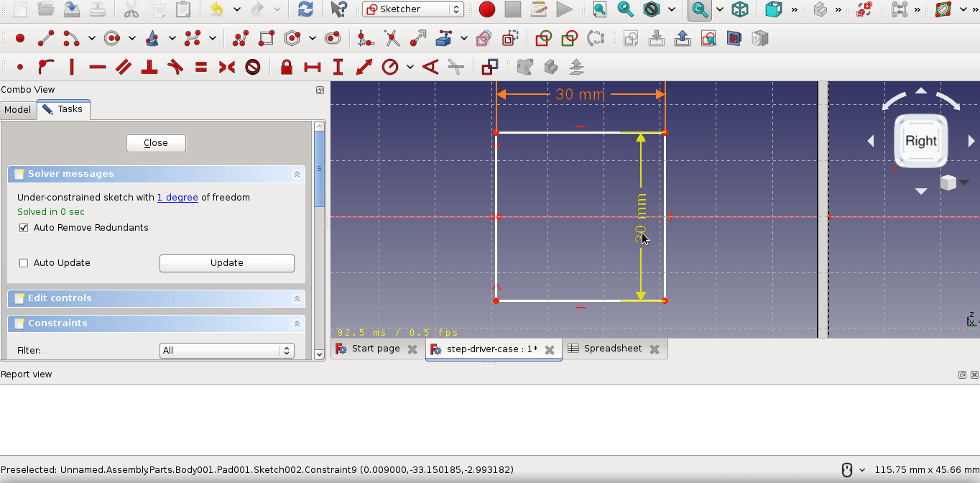Toggle Auto Remove Redundants checkbox
The height and width of the screenshot is (483, 980).
(x=24, y=227)
